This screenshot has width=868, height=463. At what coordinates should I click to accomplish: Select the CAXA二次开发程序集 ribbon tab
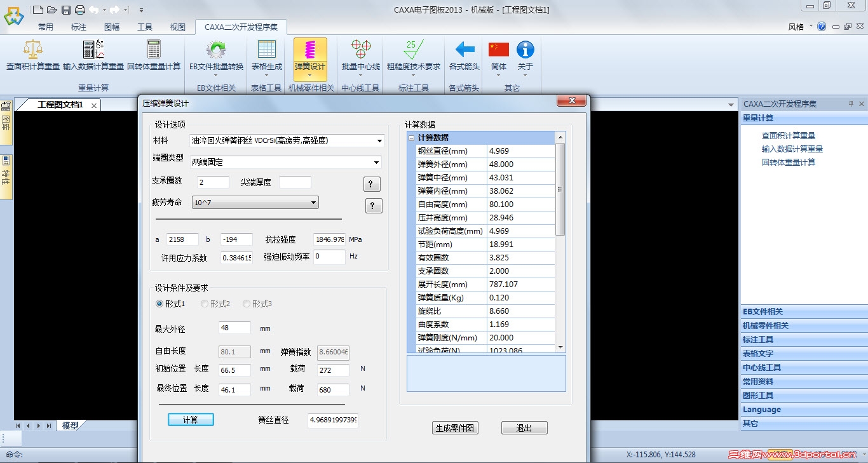tap(241, 27)
